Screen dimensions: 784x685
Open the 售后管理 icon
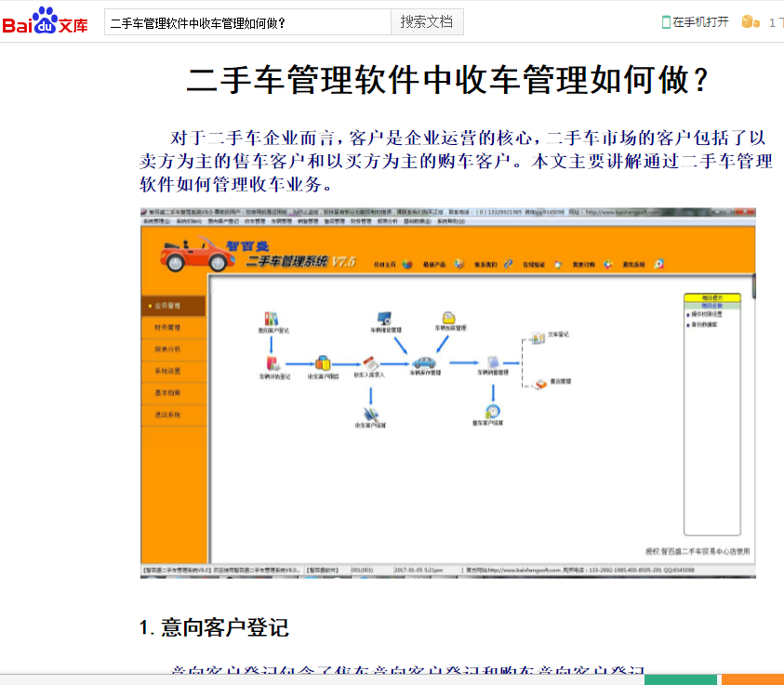click(x=540, y=381)
